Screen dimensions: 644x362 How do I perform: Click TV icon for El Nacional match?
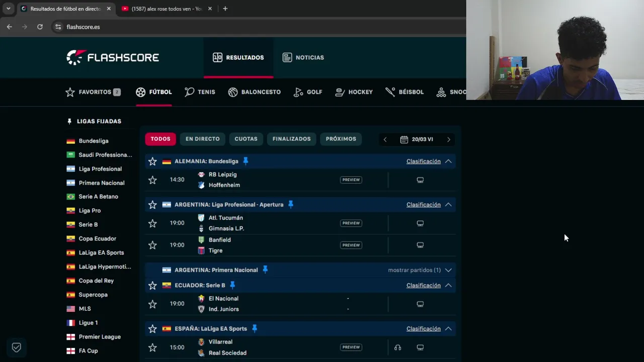pos(420,304)
